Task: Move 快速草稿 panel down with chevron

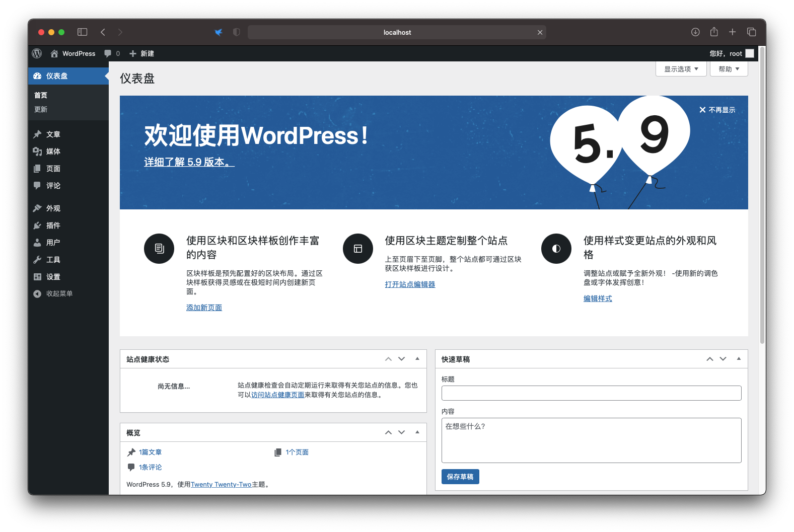Action: [x=723, y=359]
